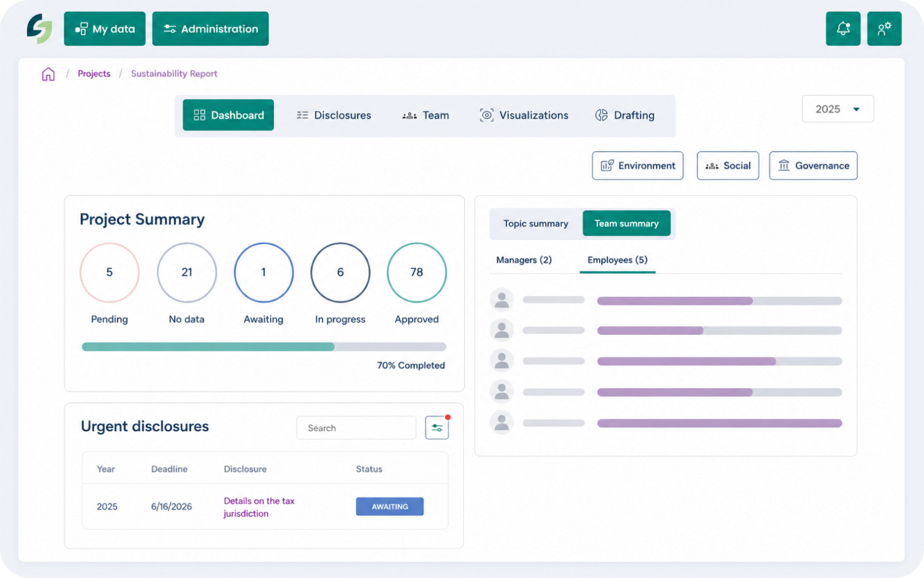Click the AWAITING status badge
Image resolution: width=924 pixels, height=578 pixels.
click(389, 507)
